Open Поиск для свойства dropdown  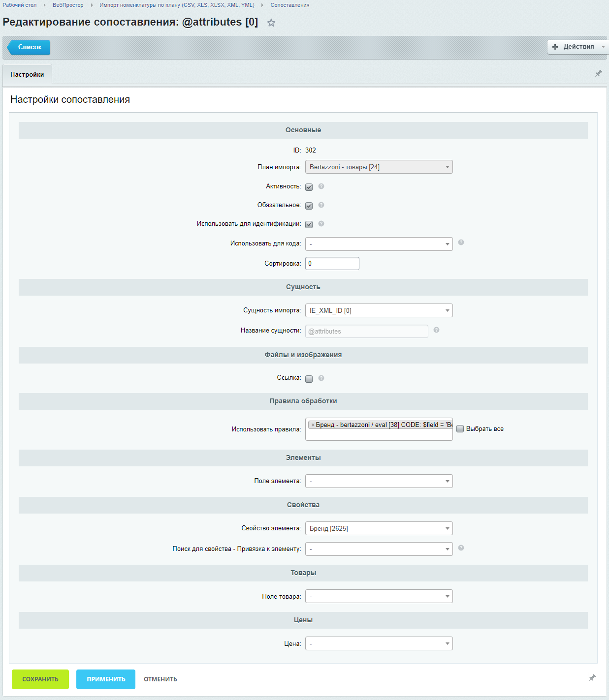click(x=379, y=549)
